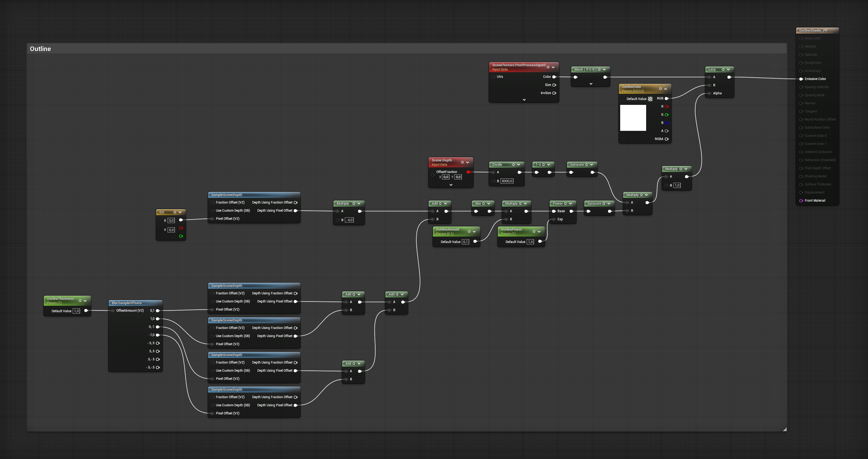Click the Emissive Color input pin
The height and width of the screenshot is (459, 868).
[801, 79]
